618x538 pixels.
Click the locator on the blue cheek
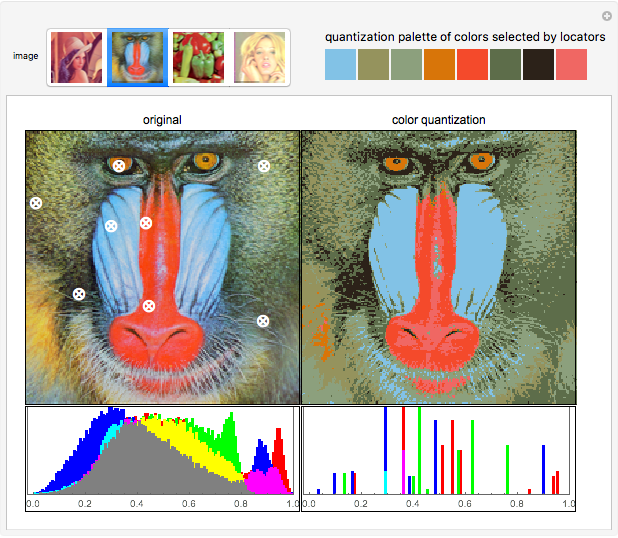(x=112, y=226)
